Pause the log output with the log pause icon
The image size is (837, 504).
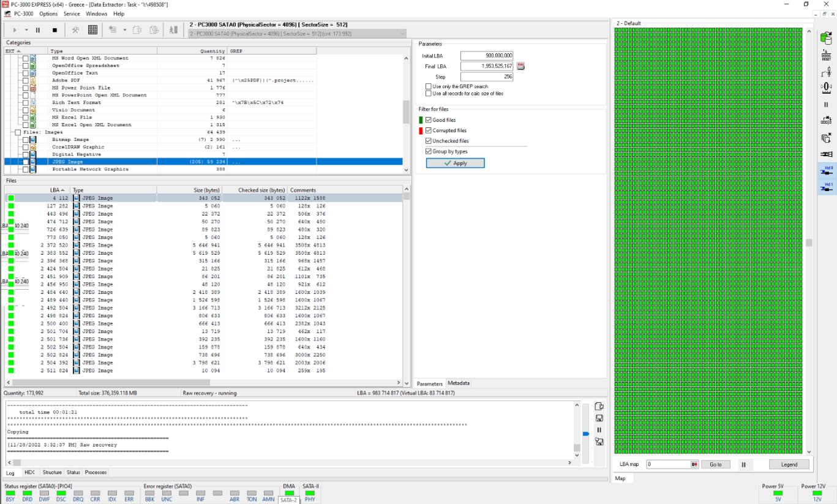pos(599,430)
